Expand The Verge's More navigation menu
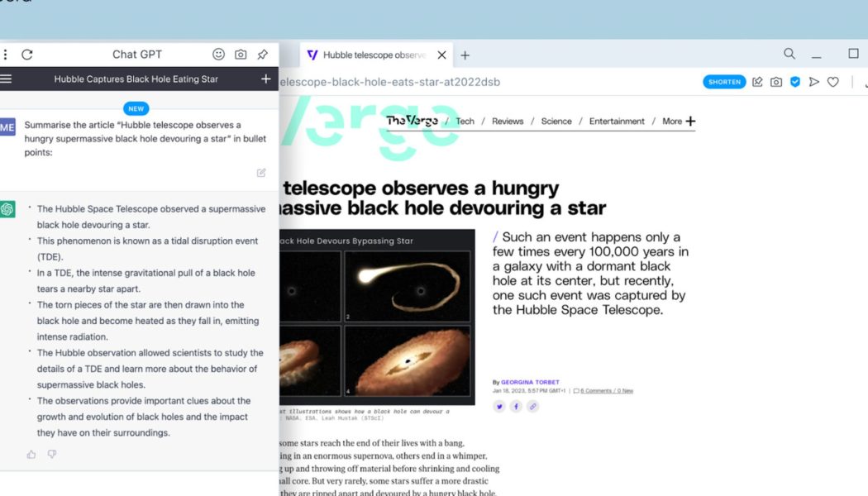Image resolution: width=868 pixels, height=496 pixels. (672, 121)
